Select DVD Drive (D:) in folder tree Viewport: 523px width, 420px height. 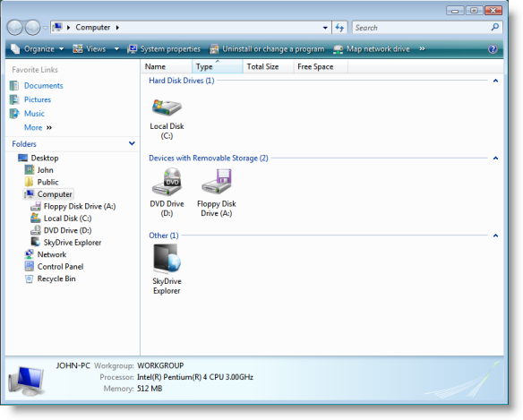pos(67,230)
